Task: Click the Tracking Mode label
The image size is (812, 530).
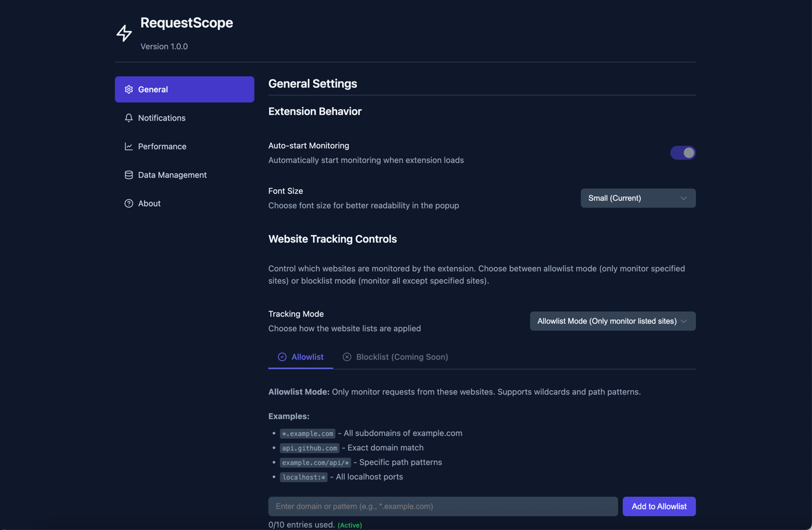Action: [296, 314]
